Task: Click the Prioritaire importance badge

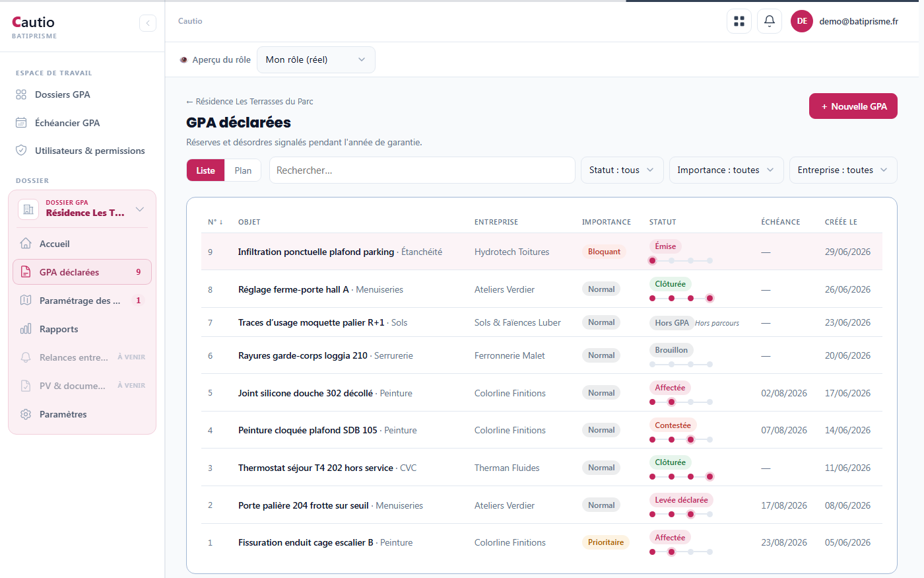Action: pos(606,542)
